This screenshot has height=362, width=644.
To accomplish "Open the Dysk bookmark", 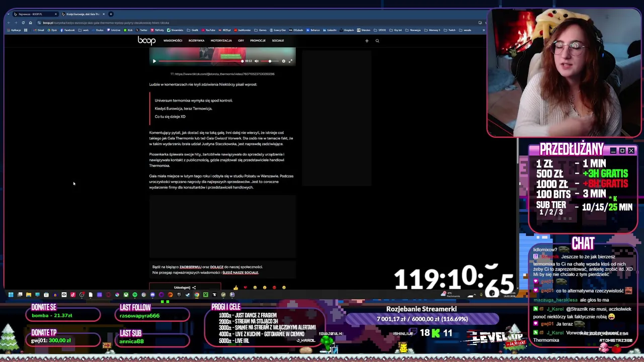I will [x=52, y=30].
